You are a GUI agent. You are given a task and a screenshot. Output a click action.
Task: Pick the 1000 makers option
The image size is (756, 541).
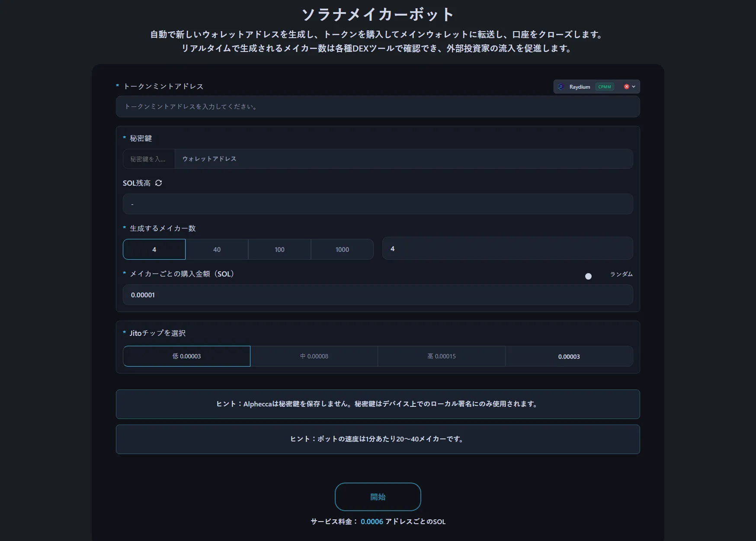click(342, 249)
